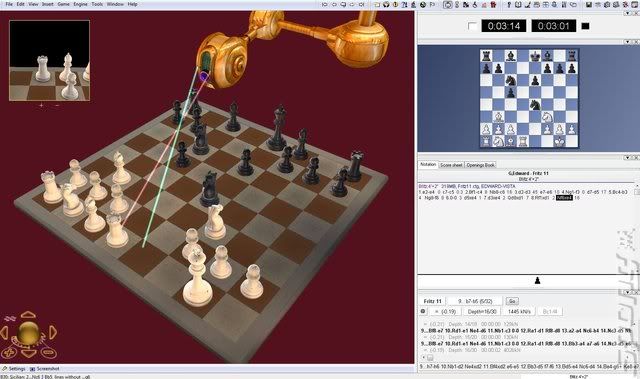Open 2D board panel dropdown arrow
The height and width of the screenshot is (379, 640).
click(x=628, y=42)
